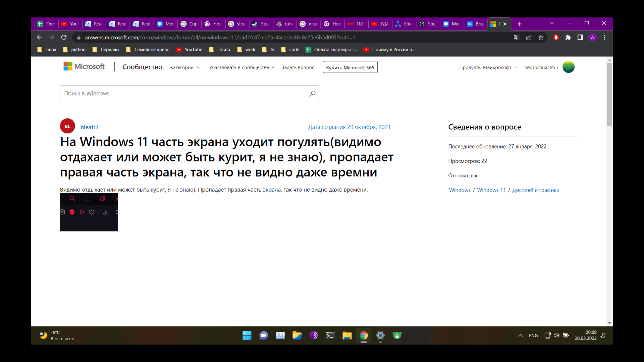Click the Windows 11 category link

point(491,190)
